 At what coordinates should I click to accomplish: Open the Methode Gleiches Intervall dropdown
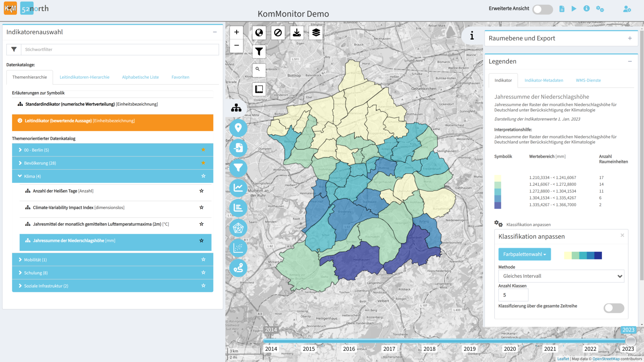[x=561, y=276]
